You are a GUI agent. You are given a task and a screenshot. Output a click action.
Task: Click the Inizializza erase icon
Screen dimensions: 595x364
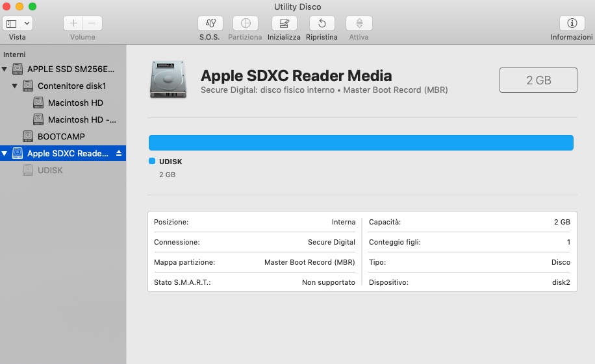[x=284, y=23]
